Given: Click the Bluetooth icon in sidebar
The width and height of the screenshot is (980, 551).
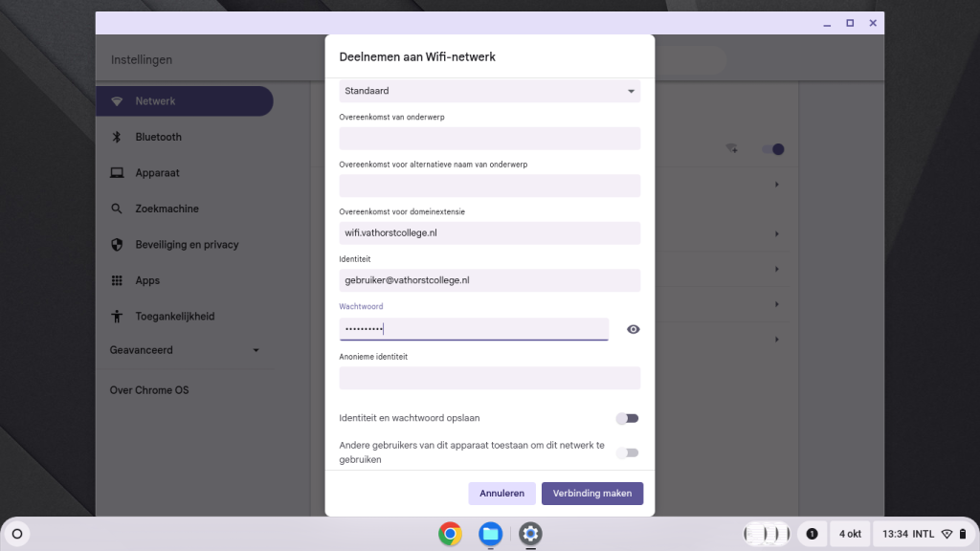Looking at the screenshot, I should pyautogui.click(x=117, y=137).
